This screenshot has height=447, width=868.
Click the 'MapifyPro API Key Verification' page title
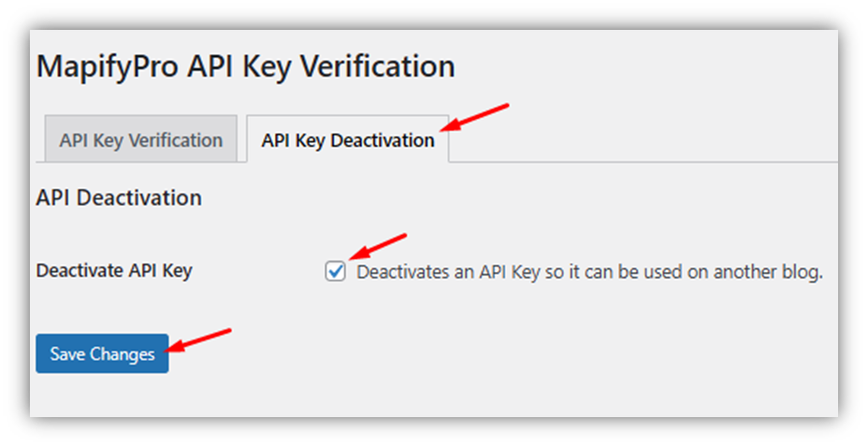tap(246, 67)
